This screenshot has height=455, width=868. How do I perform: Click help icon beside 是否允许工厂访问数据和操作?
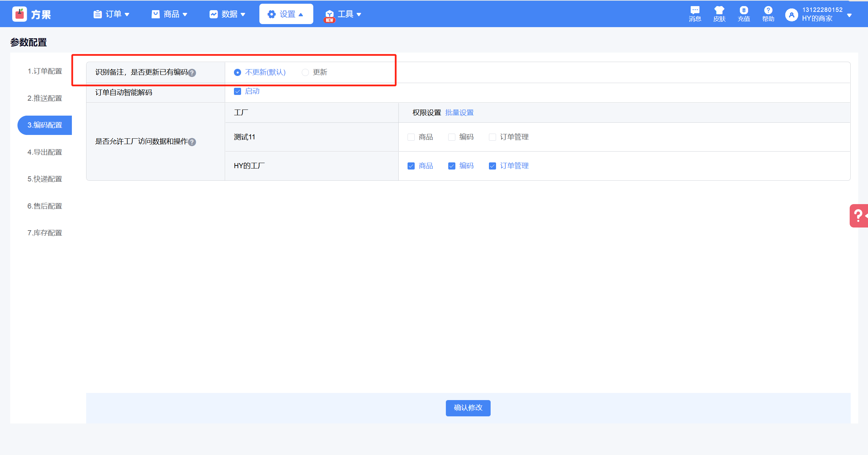point(192,142)
